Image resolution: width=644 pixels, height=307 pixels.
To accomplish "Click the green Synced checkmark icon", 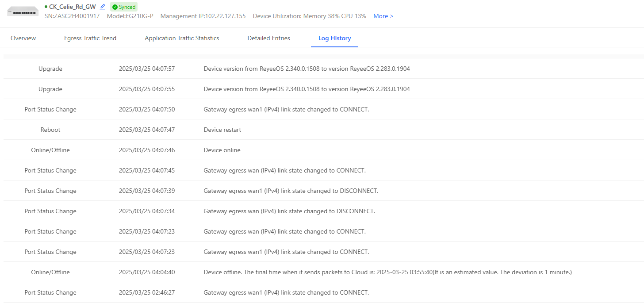I will 115,7.
